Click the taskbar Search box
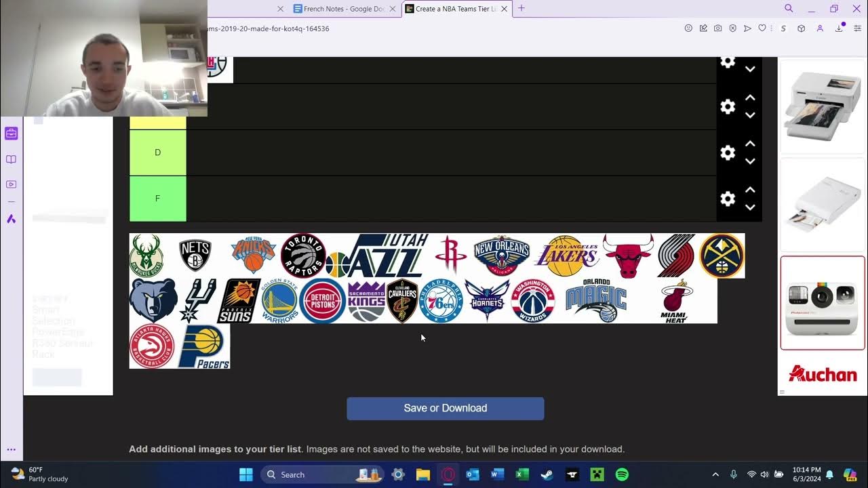868x488 pixels. tap(322, 474)
